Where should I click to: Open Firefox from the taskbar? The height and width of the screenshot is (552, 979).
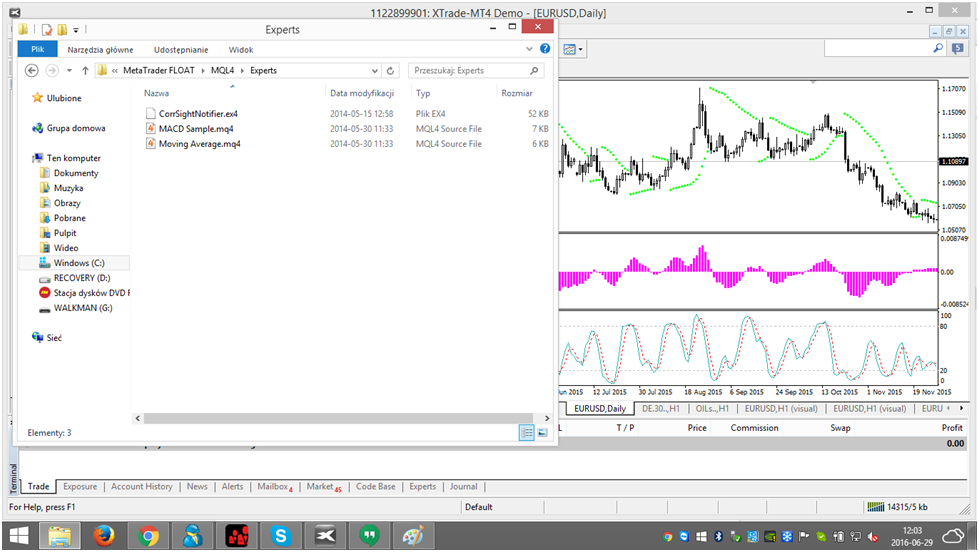point(104,536)
